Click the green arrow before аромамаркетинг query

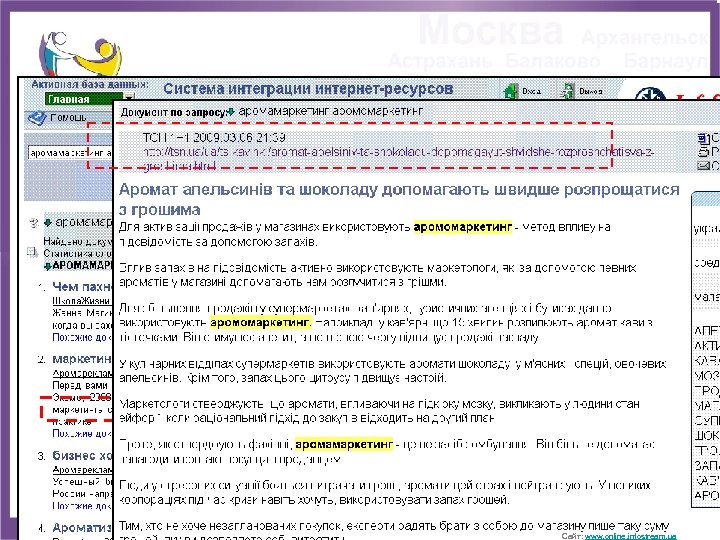click(x=48, y=223)
